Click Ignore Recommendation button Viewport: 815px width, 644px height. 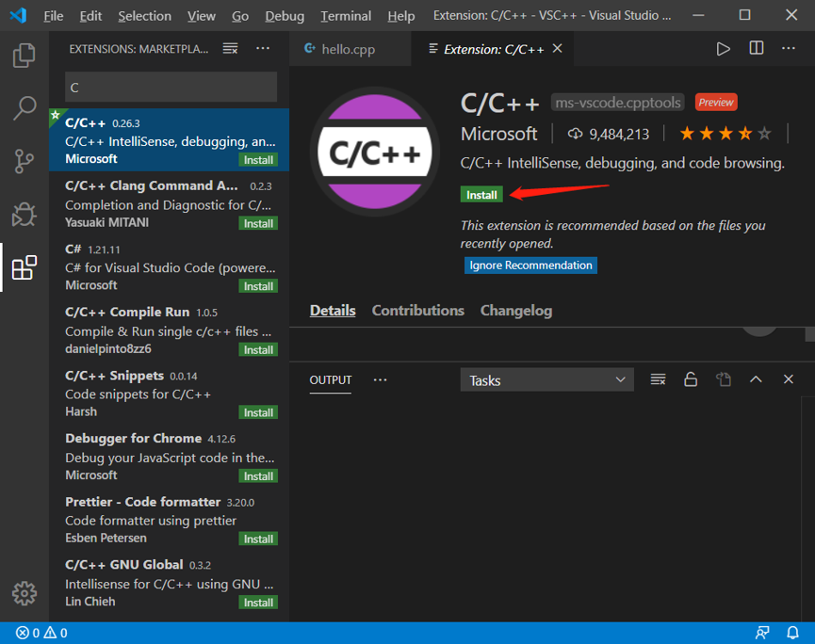530,266
